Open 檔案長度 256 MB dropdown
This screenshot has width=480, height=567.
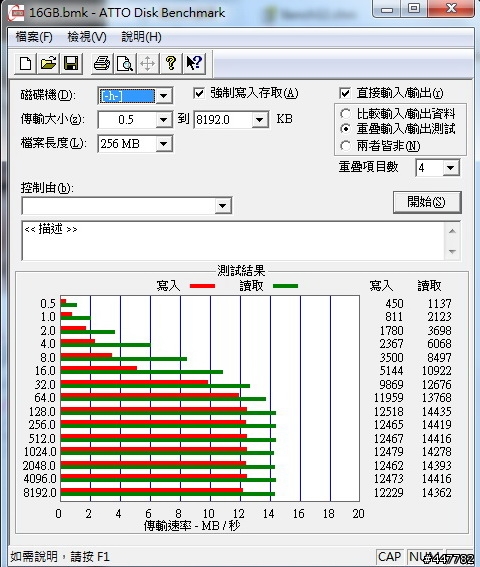(x=163, y=144)
